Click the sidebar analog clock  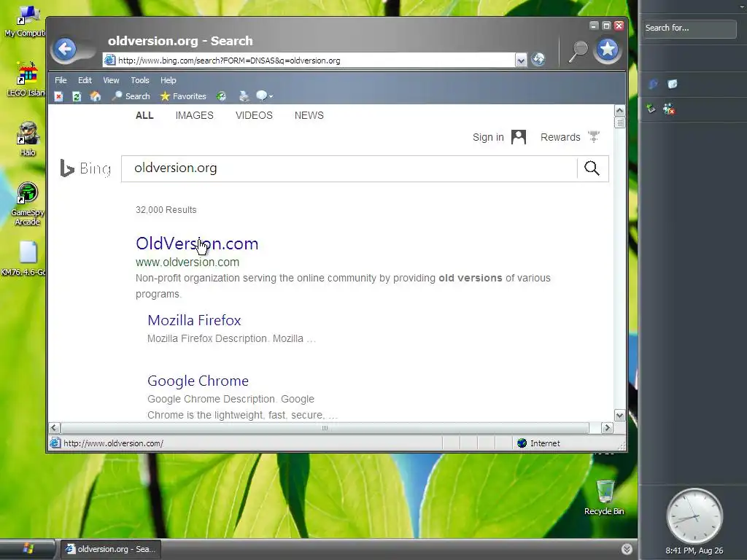694,516
